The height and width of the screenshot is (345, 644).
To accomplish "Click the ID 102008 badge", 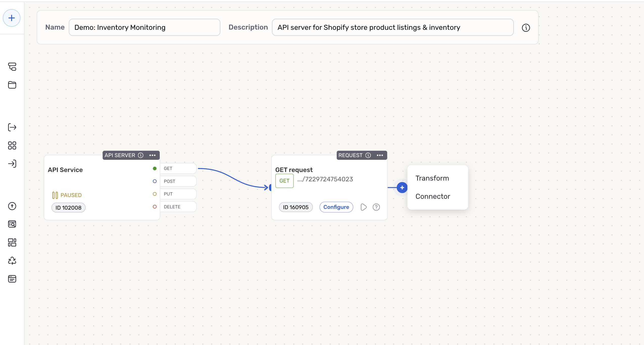I will 68,208.
